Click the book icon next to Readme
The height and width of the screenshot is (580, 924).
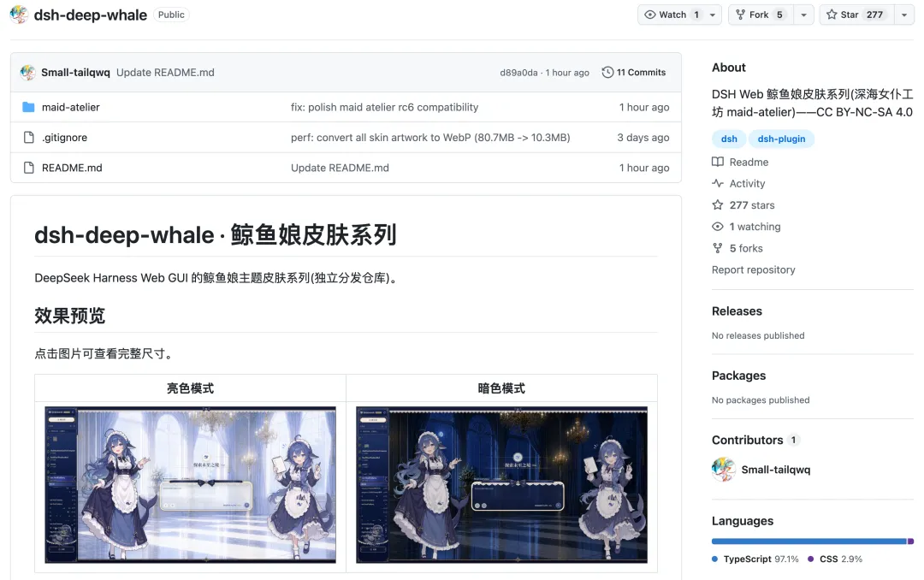tap(718, 162)
